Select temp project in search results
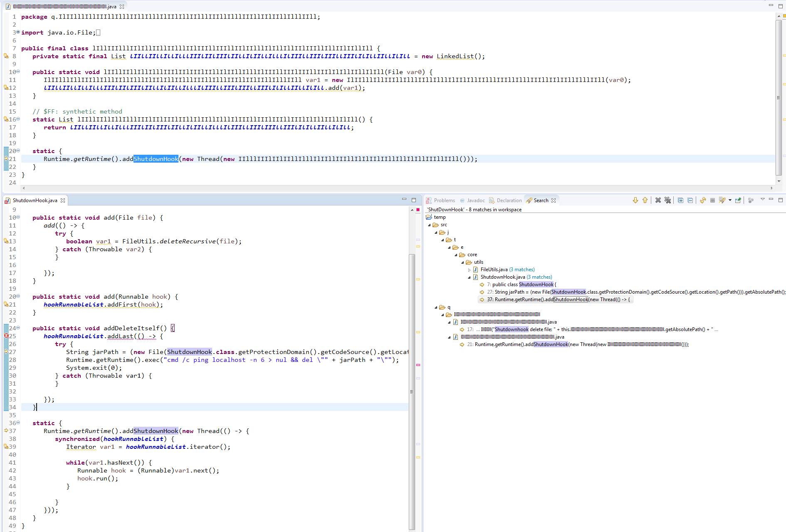 435,217
